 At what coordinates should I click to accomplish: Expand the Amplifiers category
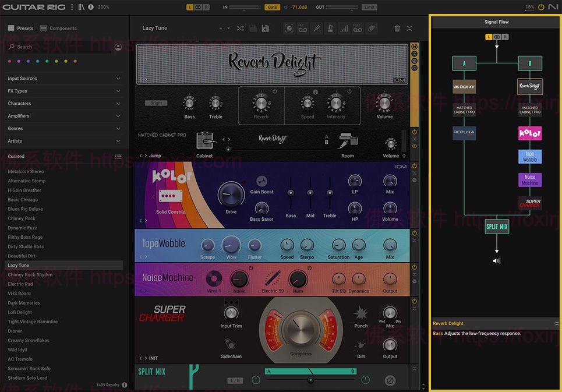pos(64,116)
